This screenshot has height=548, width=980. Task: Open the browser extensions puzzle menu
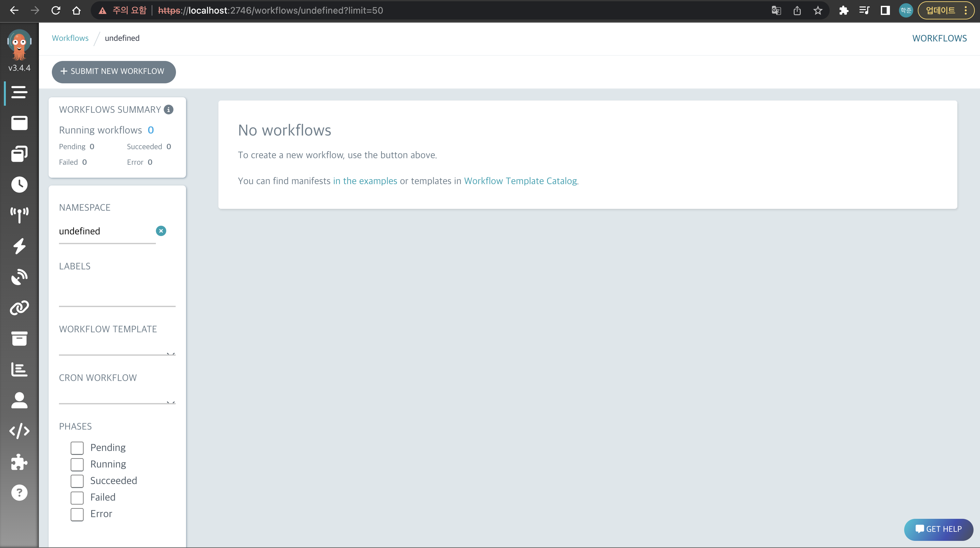click(844, 10)
